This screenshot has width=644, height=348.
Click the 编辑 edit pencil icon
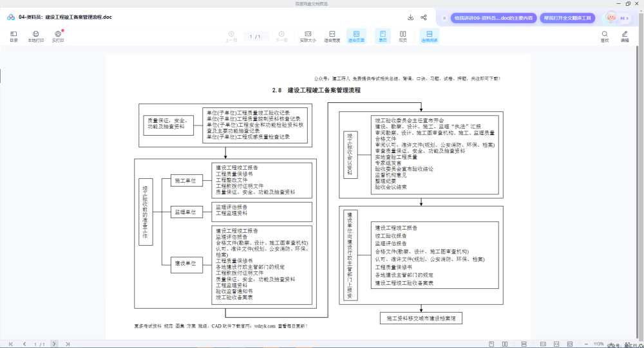(625, 36)
